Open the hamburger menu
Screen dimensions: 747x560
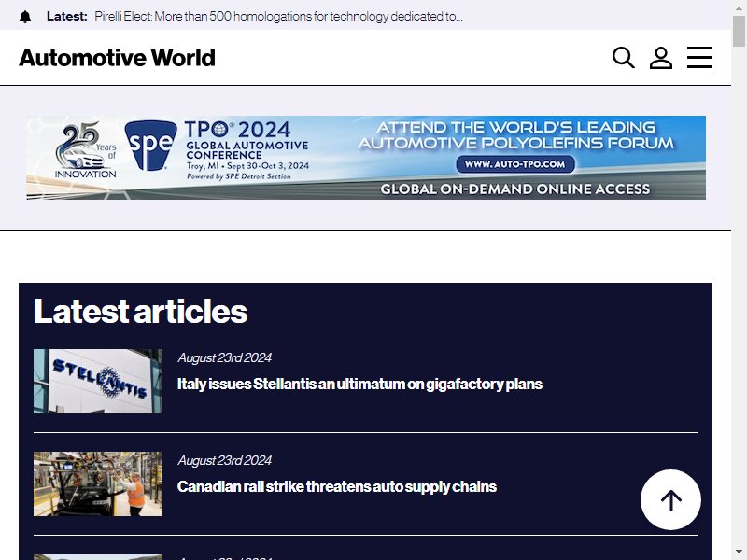click(699, 58)
